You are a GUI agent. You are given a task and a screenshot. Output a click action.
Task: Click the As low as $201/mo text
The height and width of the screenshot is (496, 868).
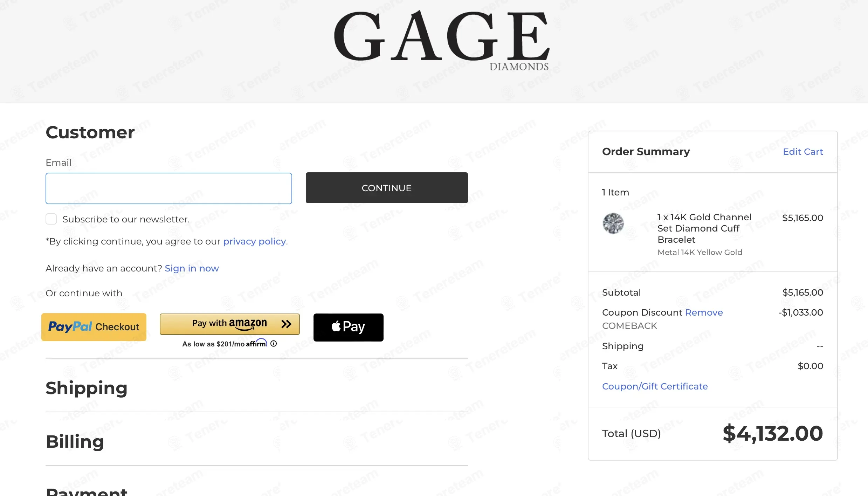[213, 344]
